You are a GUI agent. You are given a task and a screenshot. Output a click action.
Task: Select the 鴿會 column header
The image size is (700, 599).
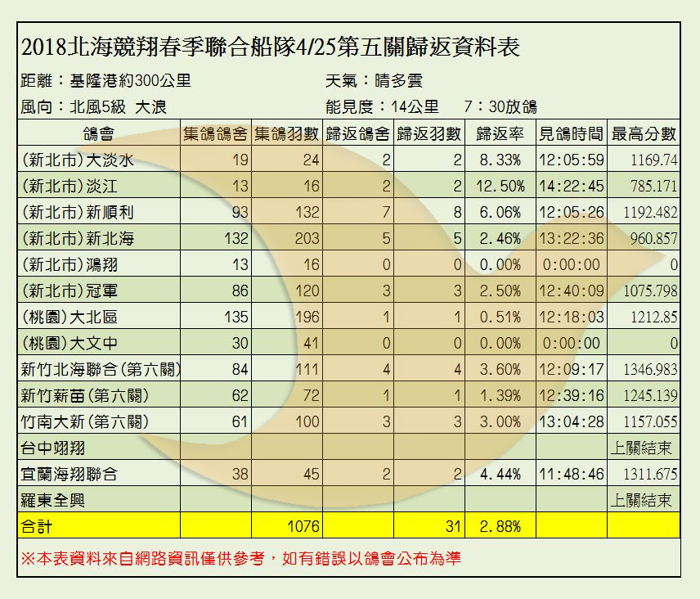pyautogui.click(x=98, y=133)
